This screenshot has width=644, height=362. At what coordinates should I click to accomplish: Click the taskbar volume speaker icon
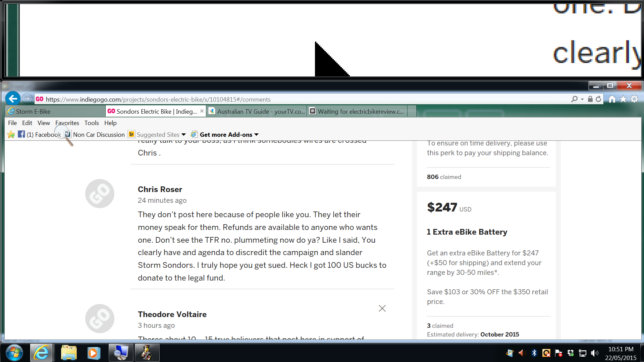click(594, 353)
